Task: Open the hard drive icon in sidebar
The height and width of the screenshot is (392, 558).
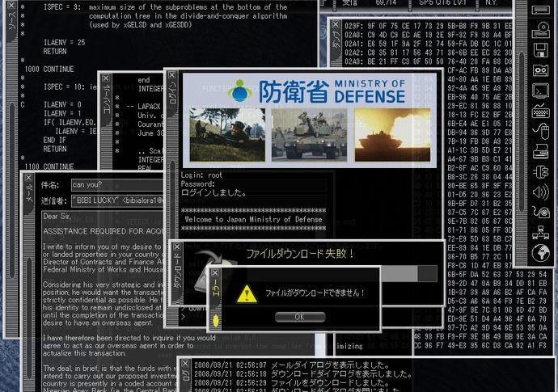Action: tap(540, 10)
